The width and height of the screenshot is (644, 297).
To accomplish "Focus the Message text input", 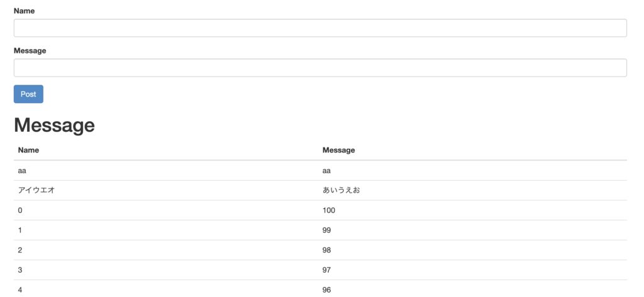I will pyautogui.click(x=320, y=68).
